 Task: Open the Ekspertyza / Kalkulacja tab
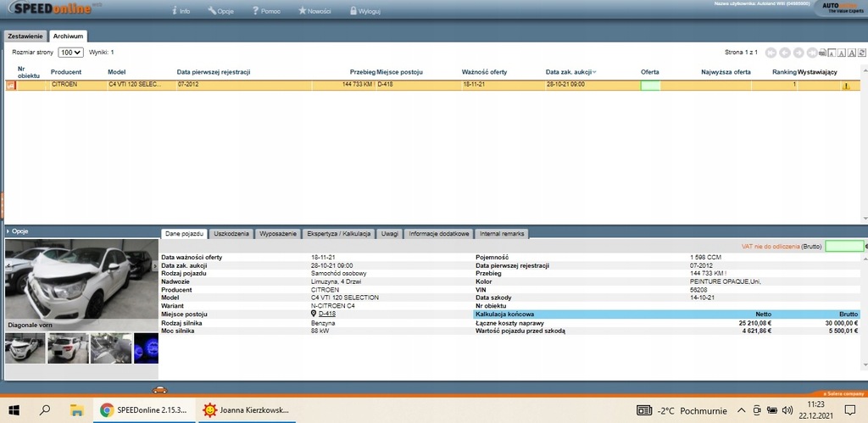(339, 233)
